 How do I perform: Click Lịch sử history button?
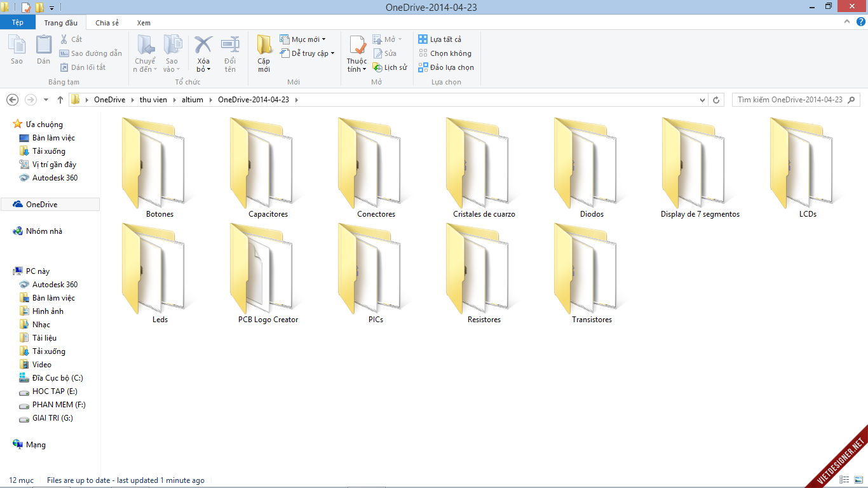click(x=390, y=67)
